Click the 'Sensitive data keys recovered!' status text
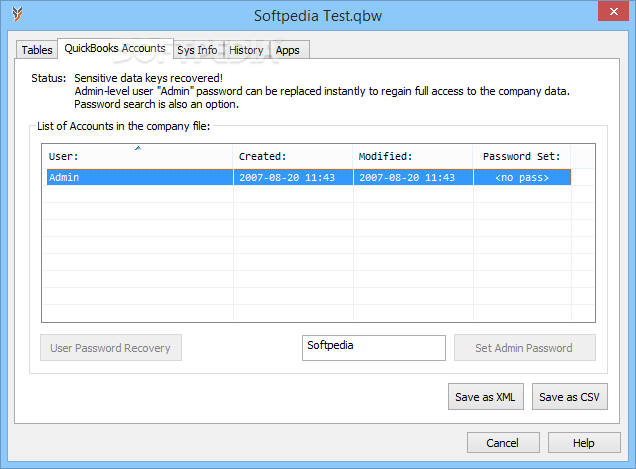The height and width of the screenshot is (469, 636). (148, 78)
